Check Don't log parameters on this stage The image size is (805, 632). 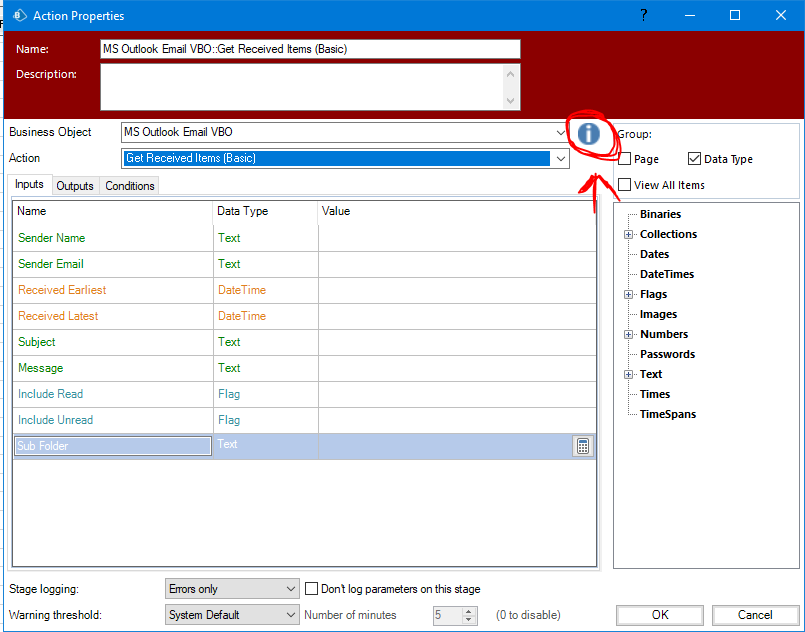(x=312, y=589)
